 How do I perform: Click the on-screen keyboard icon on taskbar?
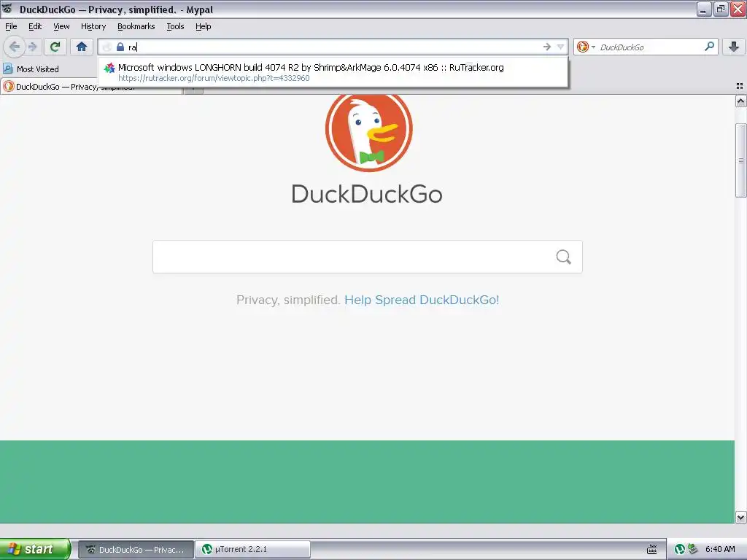point(651,550)
